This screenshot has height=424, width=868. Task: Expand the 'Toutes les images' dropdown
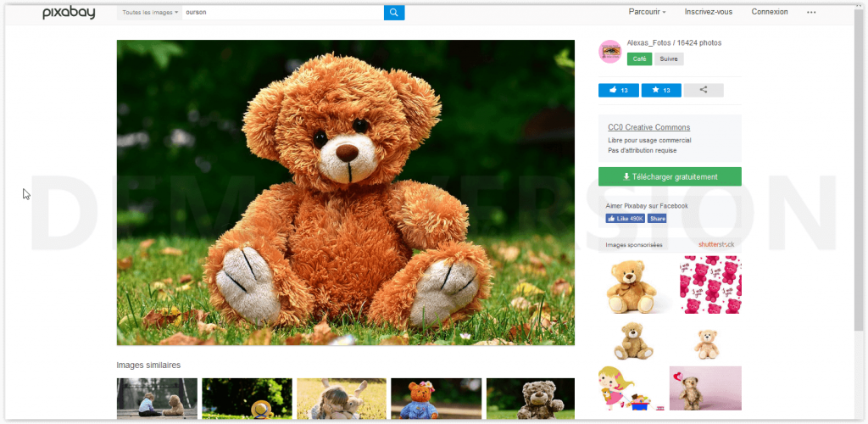point(150,13)
